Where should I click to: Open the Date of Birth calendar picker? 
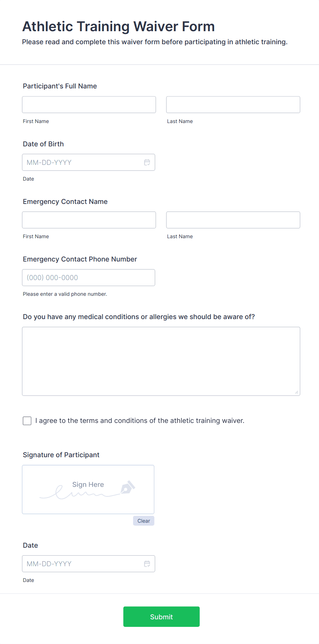click(x=147, y=162)
